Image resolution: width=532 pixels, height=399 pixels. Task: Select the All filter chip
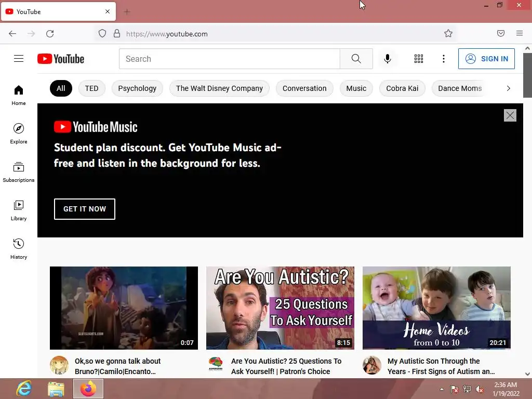[x=61, y=88]
